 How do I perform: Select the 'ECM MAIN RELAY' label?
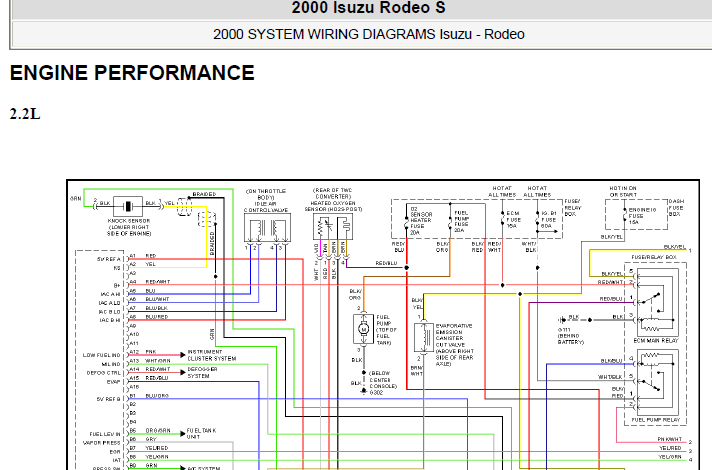tap(656, 340)
